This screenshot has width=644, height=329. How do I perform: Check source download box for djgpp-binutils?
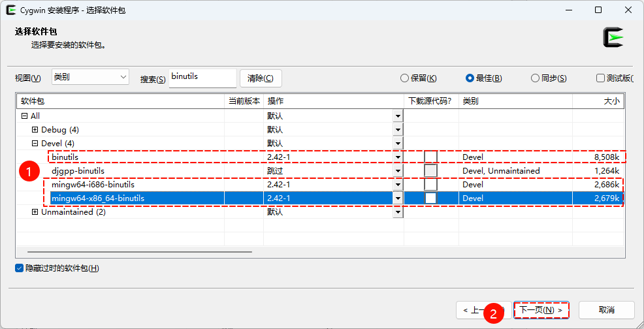click(x=431, y=170)
